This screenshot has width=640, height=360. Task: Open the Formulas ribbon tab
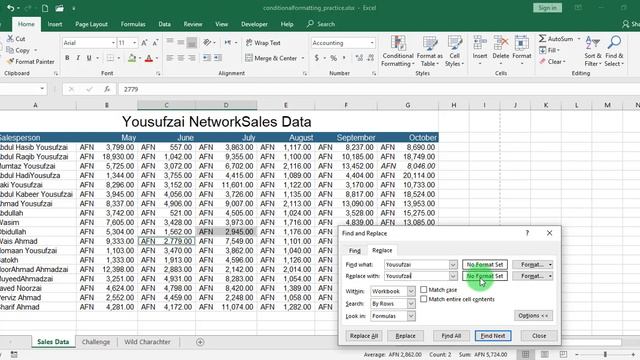[133, 24]
